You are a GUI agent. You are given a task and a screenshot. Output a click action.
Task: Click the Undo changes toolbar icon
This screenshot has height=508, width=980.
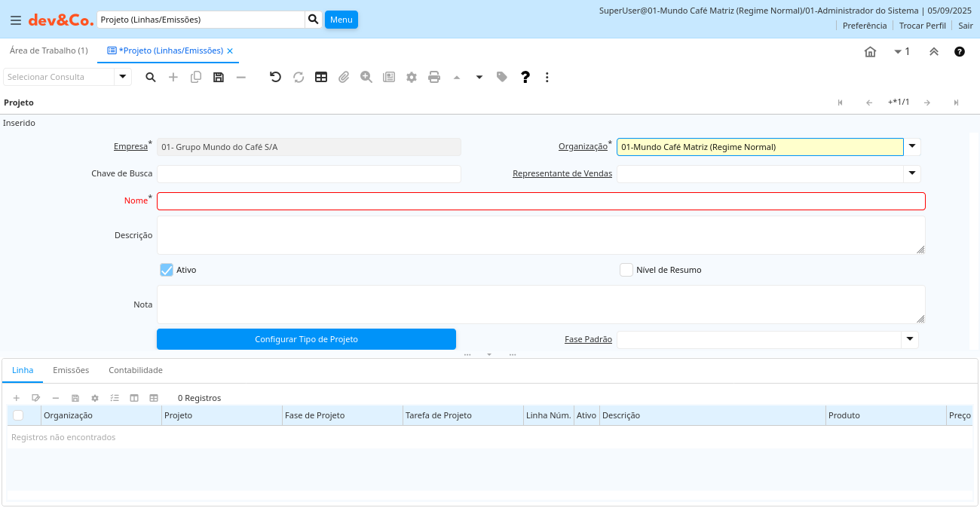click(x=275, y=77)
